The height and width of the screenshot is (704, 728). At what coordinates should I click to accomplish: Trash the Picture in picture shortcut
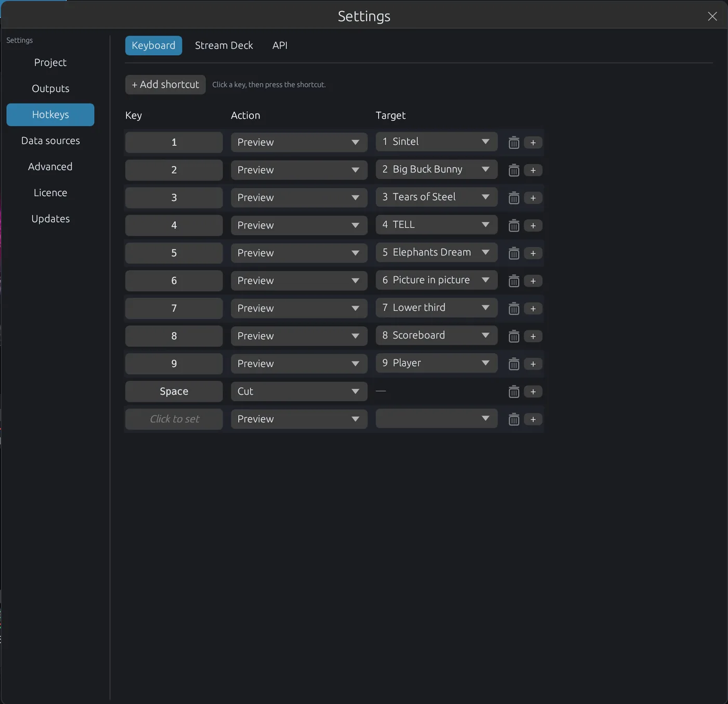point(514,281)
